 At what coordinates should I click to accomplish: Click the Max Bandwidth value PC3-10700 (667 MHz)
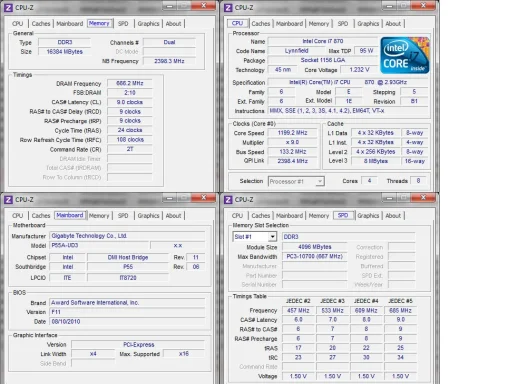pyautogui.click(x=315, y=257)
